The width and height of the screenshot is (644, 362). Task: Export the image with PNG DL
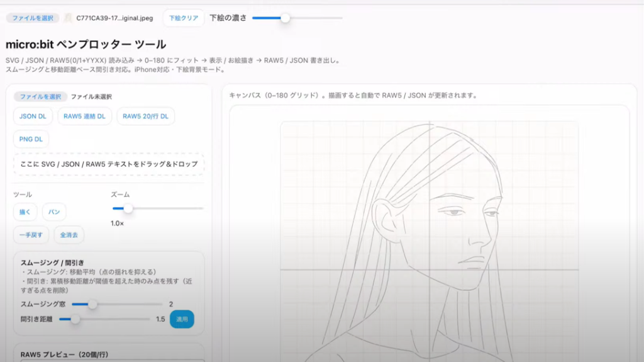click(x=31, y=139)
